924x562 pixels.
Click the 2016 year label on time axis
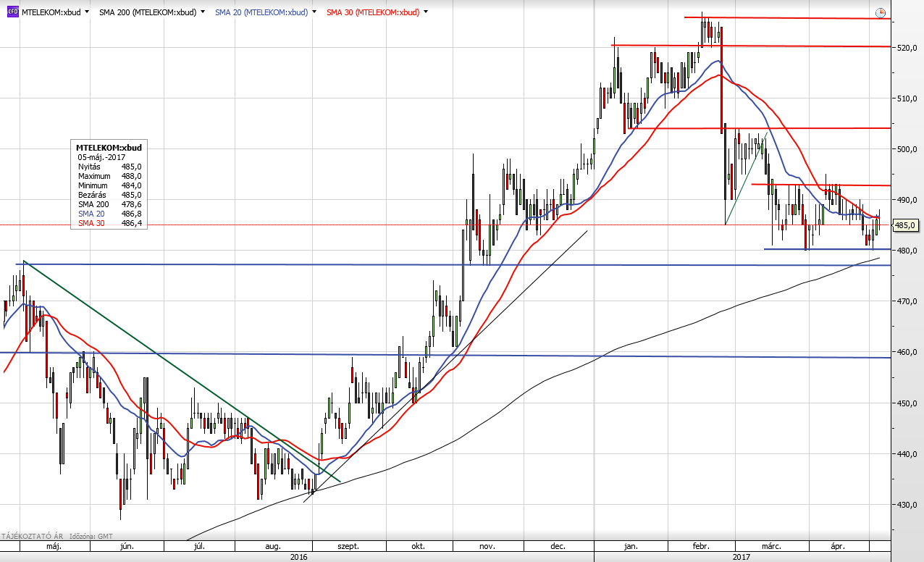click(x=298, y=557)
